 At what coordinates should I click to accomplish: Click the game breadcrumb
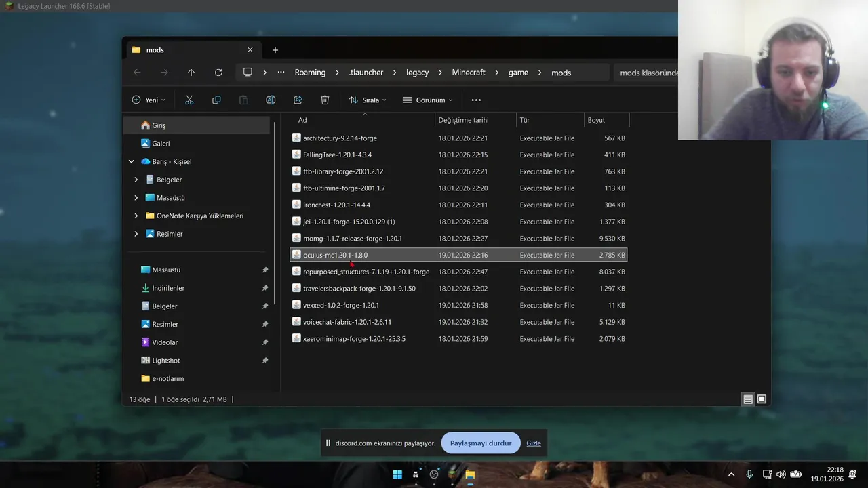(518, 73)
